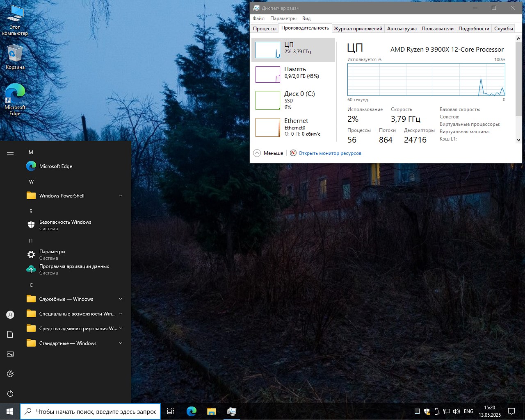Click the Resource Monitor icon beside the link
This screenshot has height=420, width=525.
(x=293, y=153)
